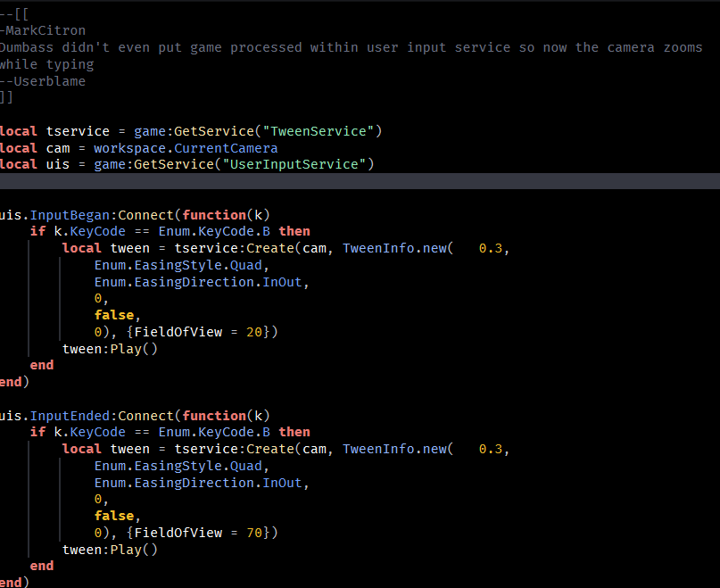The width and height of the screenshot is (720, 588).
Task: Click 'Enum.EasingStyle.Quad' in the InputBegan tween
Action: tap(178, 266)
